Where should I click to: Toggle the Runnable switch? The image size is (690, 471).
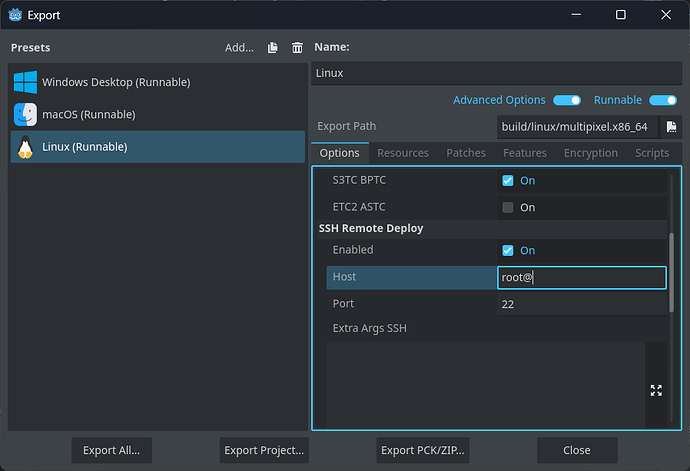click(663, 100)
